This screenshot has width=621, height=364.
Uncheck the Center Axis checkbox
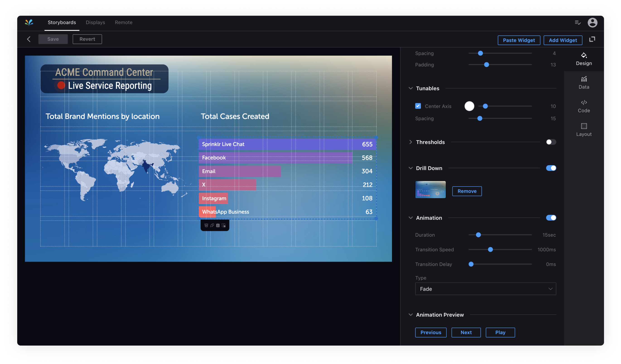tap(418, 106)
